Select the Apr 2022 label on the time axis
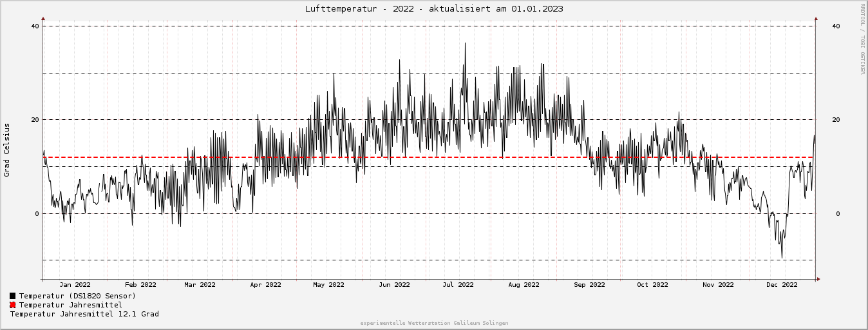The height and width of the screenshot is (330, 868). coord(265,284)
